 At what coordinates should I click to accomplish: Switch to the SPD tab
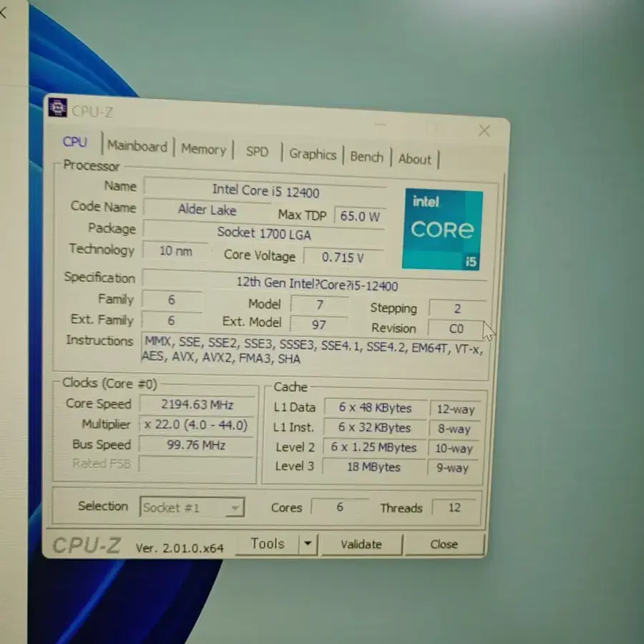(x=257, y=152)
